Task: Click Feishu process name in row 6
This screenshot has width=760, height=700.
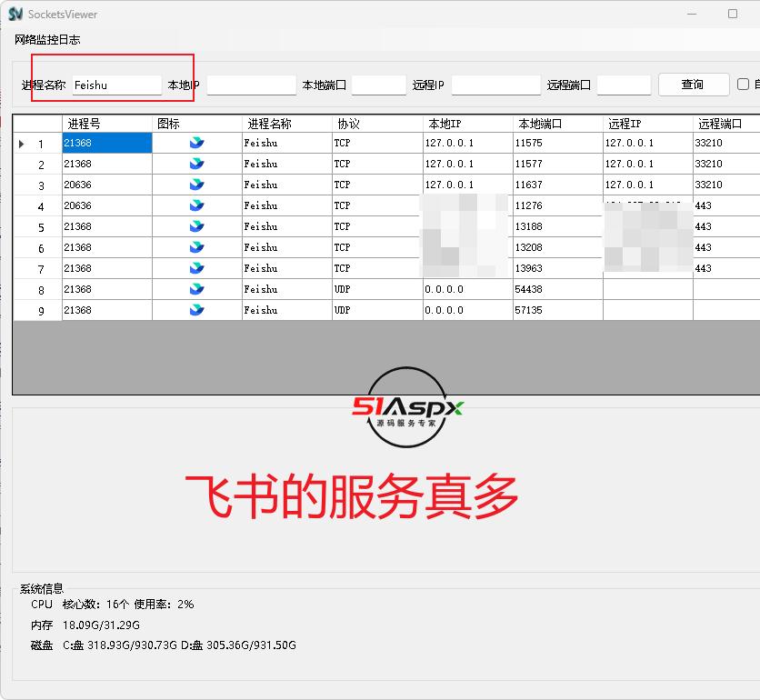Action: pos(287,247)
